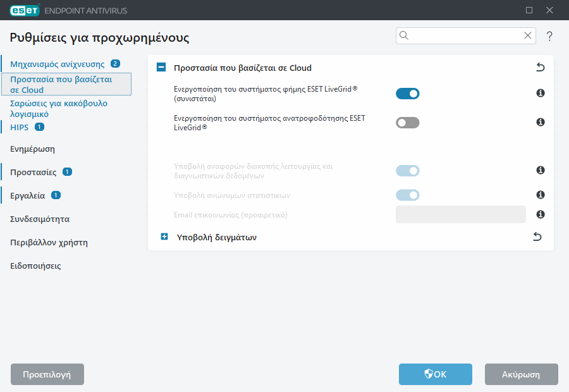Screen dimensions: 569x392
Task: Show info for crash reports submission setting
Action: (541, 170)
